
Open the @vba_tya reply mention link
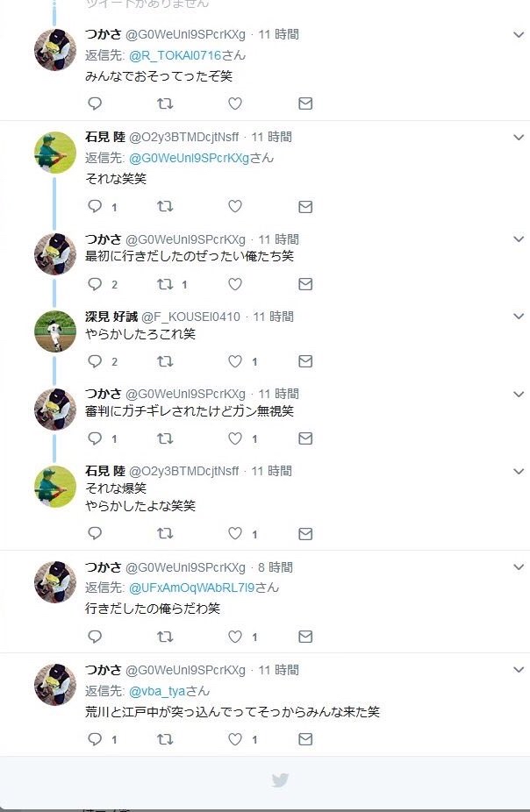(x=157, y=691)
